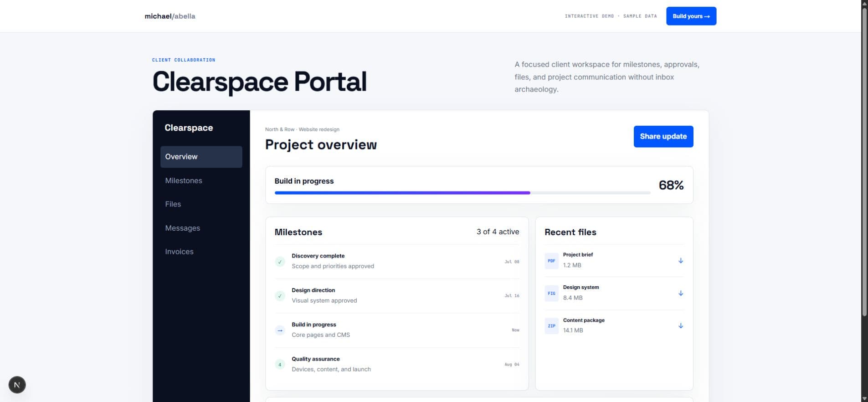Download the Content package file arrow

click(680, 326)
